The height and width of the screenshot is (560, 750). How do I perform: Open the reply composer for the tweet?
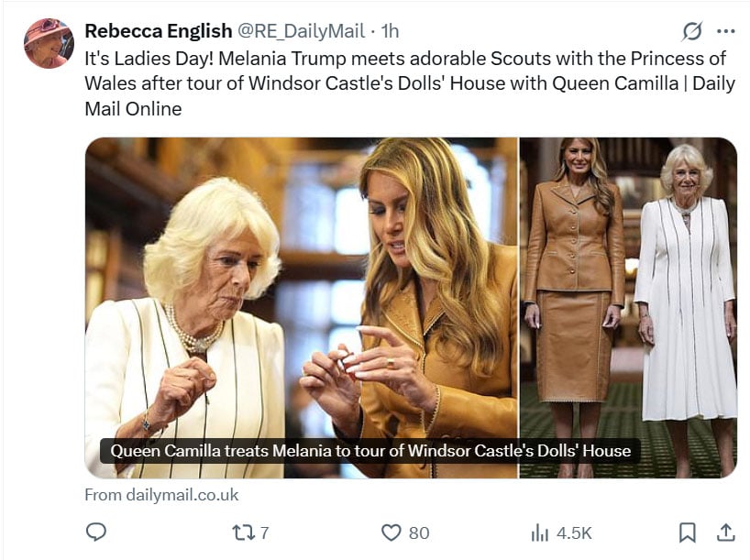click(98, 531)
